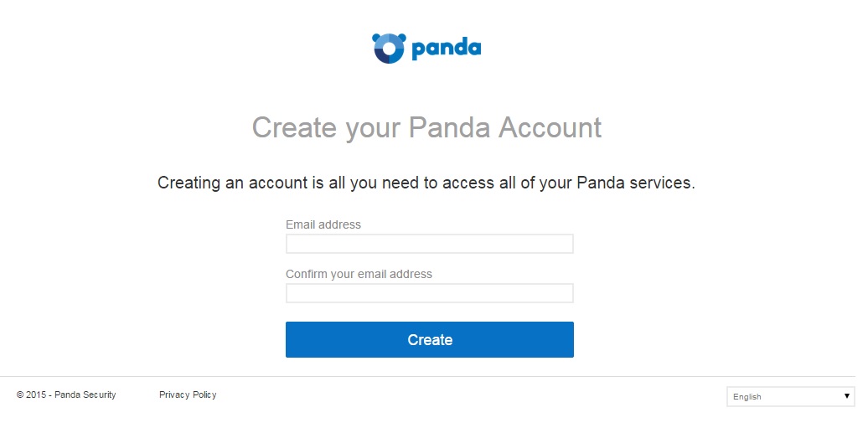Click the language selector's down arrow

click(x=846, y=396)
